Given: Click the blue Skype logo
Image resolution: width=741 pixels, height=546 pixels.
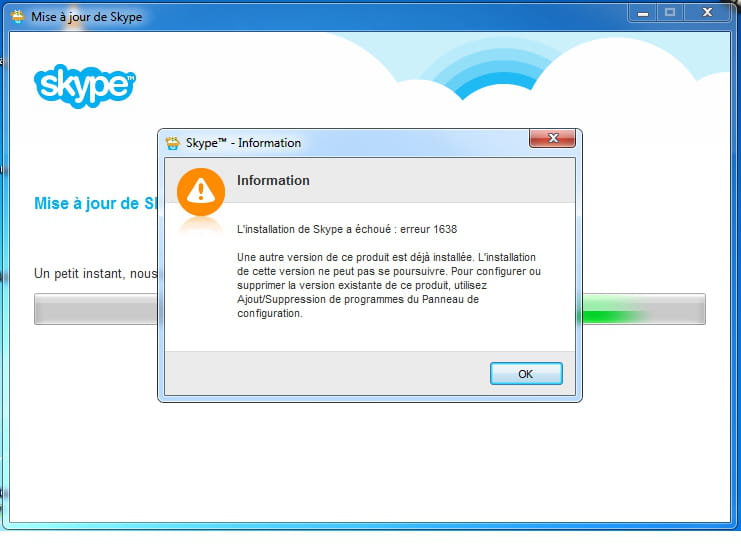Looking at the screenshot, I should click(85, 87).
